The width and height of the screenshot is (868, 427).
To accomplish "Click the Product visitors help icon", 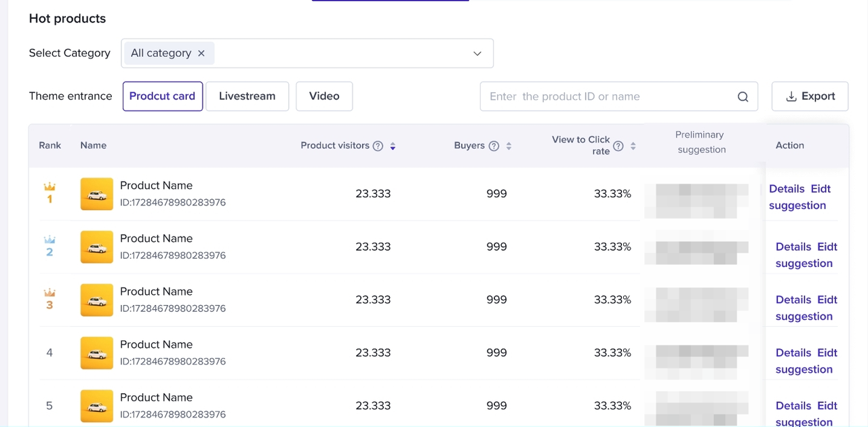I will [x=378, y=146].
